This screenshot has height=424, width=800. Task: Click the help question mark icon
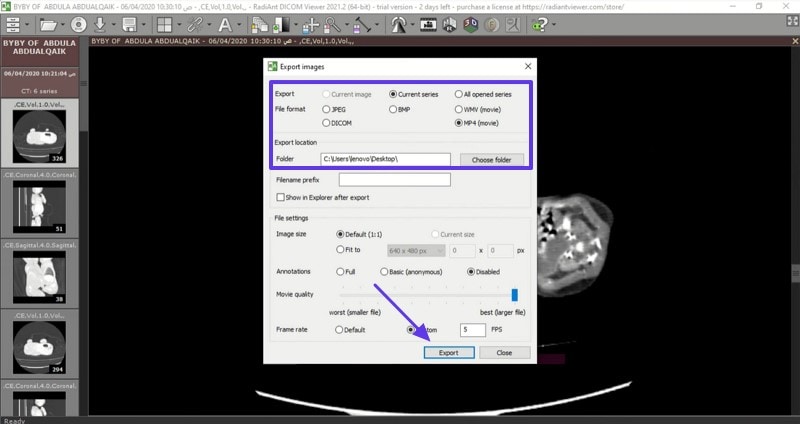coord(539,24)
